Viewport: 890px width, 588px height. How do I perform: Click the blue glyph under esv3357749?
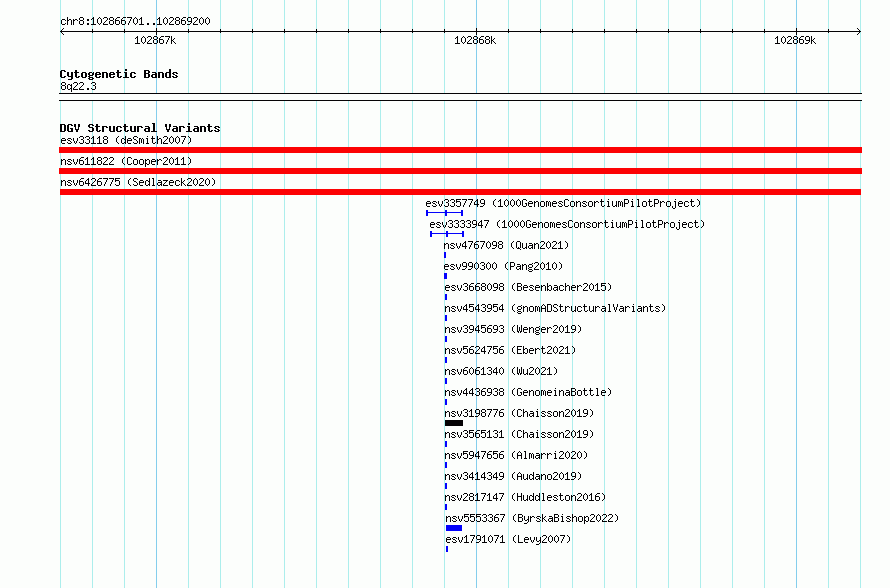pyautogui.click(x=444, y=213)
